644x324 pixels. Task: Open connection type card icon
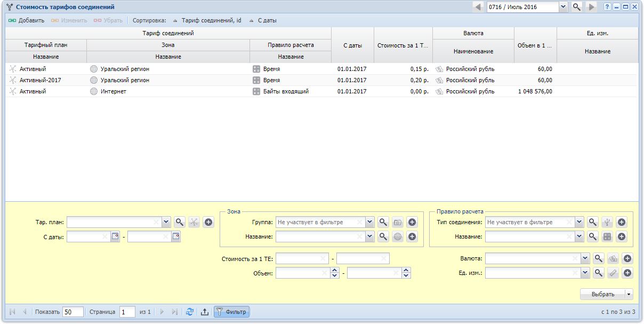coord(607,222)
